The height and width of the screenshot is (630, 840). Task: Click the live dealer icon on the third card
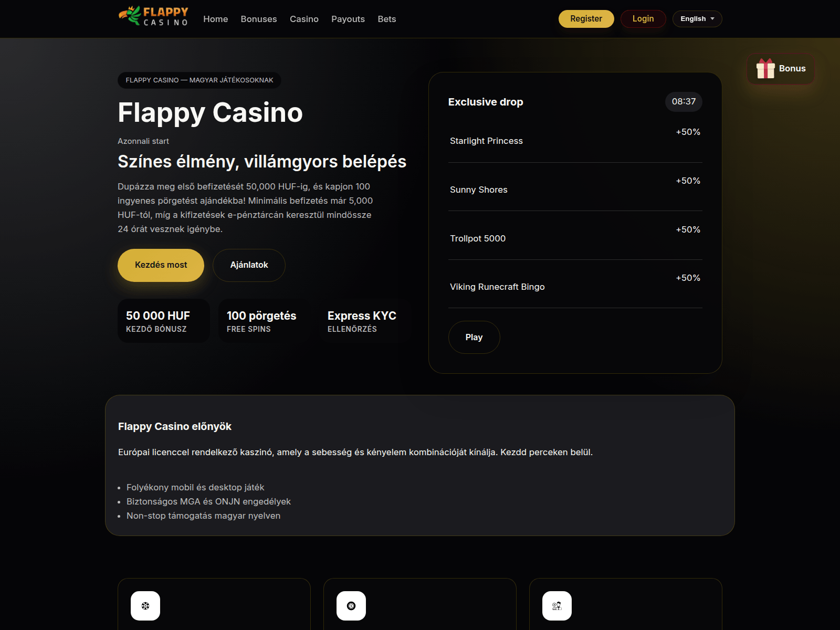tap(556, 606)
